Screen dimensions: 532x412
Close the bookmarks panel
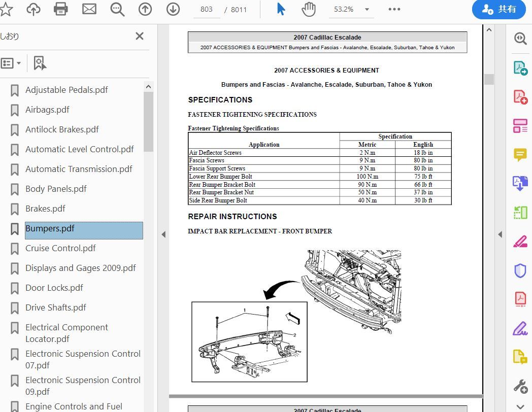tap(140, 36)
